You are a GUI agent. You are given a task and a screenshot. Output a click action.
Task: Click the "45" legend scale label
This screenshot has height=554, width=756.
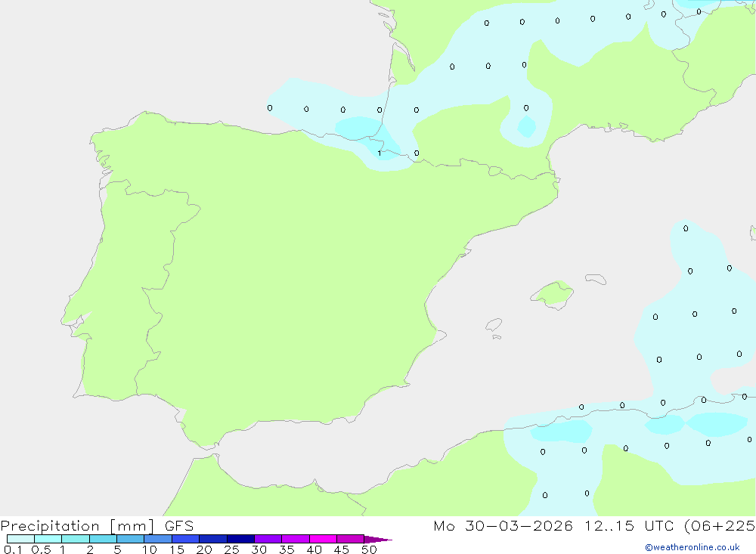342,549
